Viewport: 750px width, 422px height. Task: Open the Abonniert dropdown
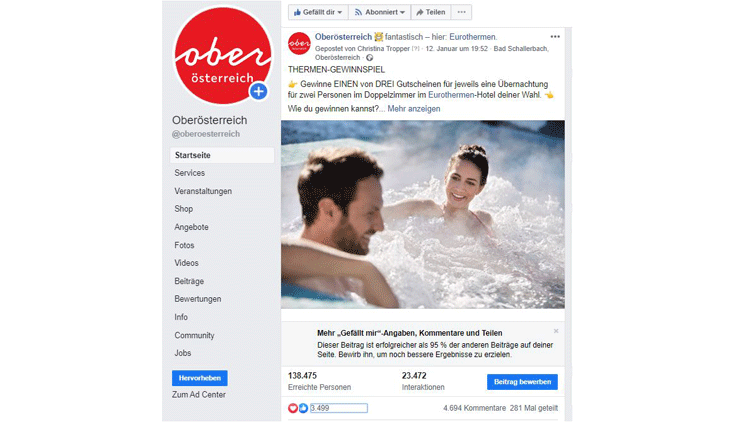click(x=380, y=12)
